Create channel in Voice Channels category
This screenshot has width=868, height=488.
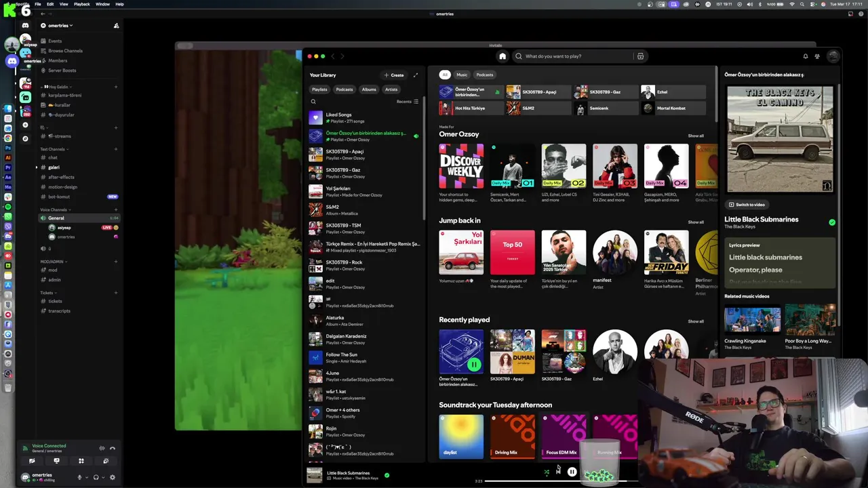tap(116, 209)
